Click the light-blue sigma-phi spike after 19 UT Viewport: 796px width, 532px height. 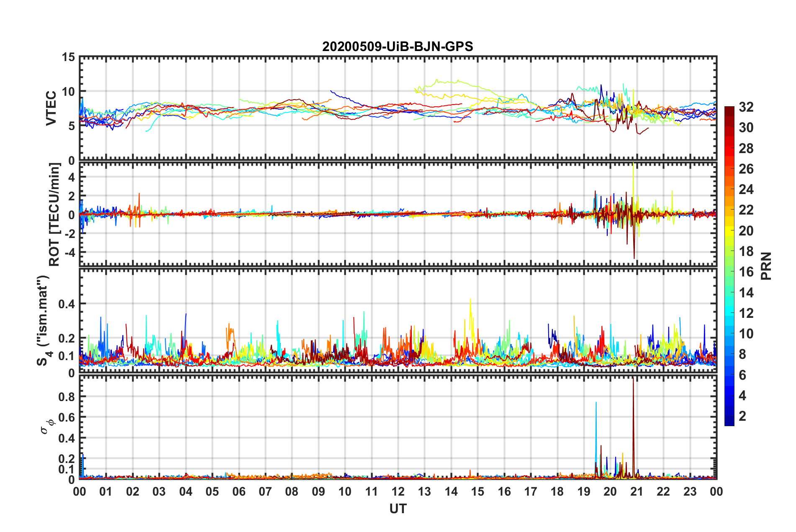click(596, 439)
